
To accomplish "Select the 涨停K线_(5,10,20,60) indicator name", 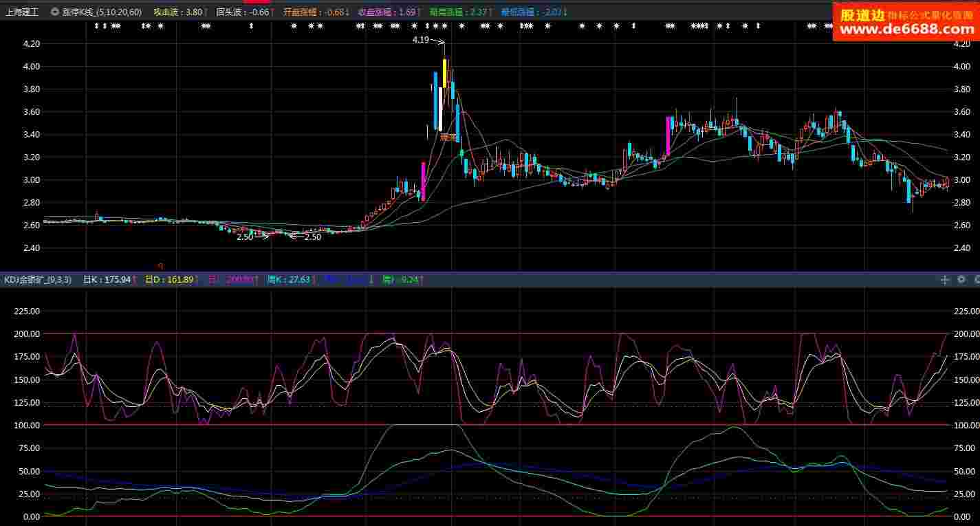I will 101,12.
